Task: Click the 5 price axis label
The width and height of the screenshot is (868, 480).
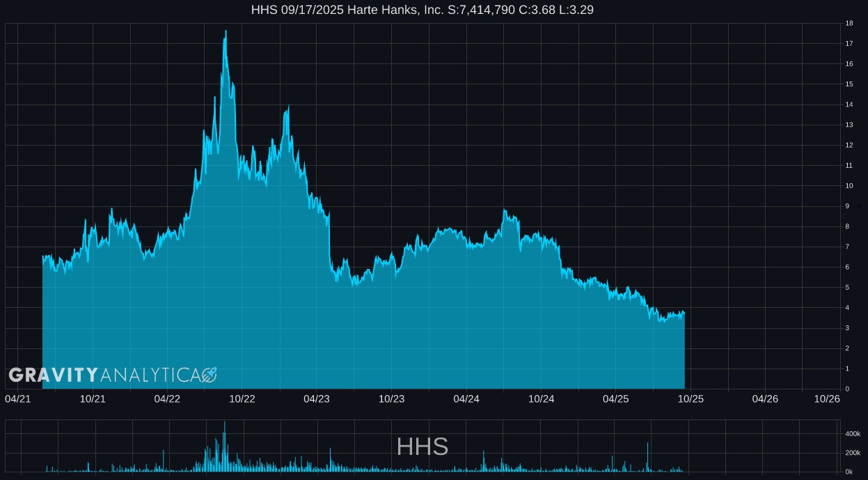Action: point(847,287)
